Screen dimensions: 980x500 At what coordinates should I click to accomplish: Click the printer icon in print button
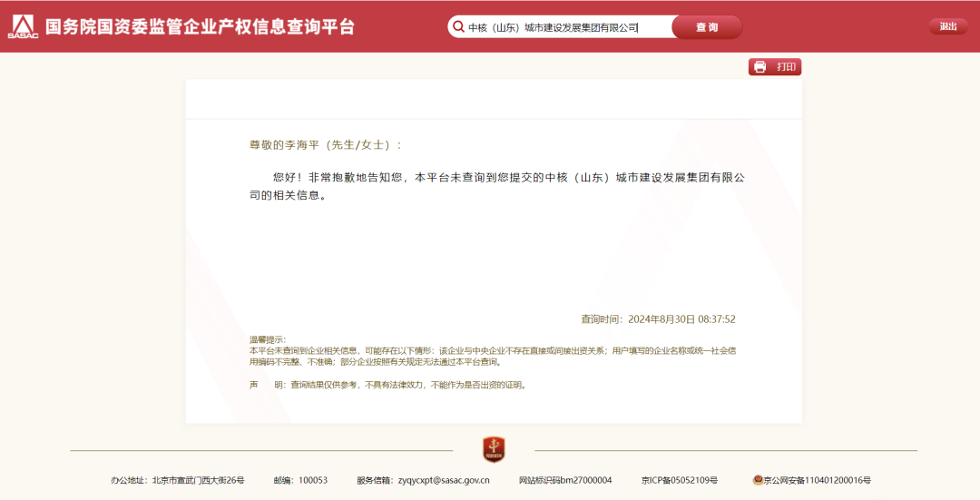click(x=760, y=67)
